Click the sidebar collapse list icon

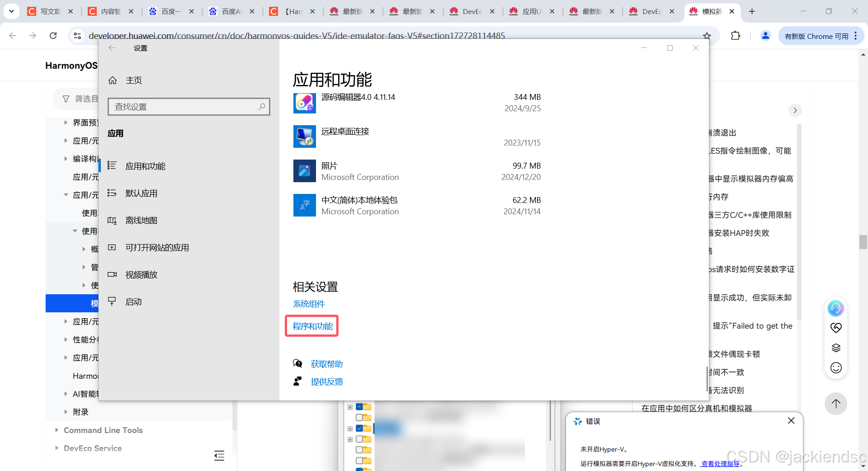pyautogui.click(x=219, y=456)
